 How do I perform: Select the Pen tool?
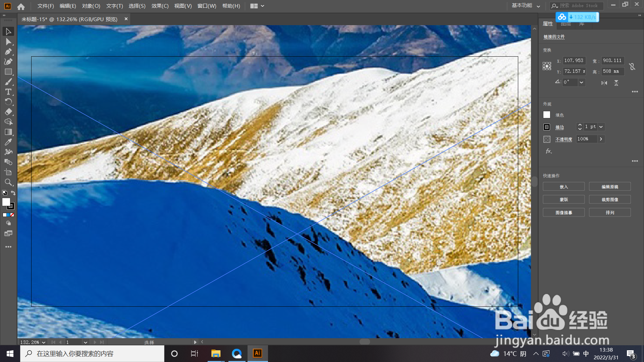pyautogui.click(x=8, y=52)
